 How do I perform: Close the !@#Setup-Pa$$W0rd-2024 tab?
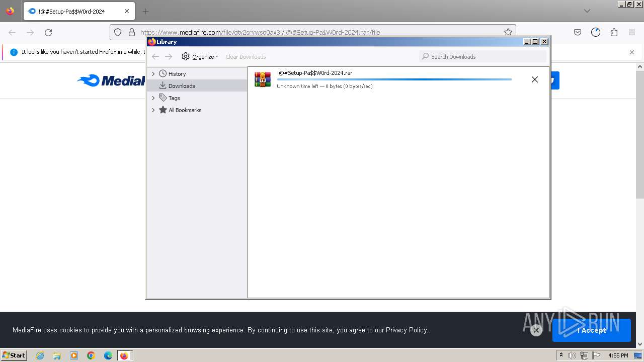pyautogui.click(x=126, y=11)
